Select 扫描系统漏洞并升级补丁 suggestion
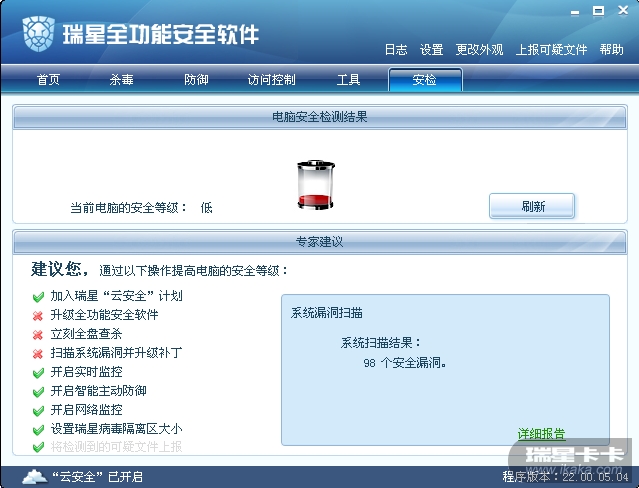Screen dimensions: 639x488 point(117,353)
